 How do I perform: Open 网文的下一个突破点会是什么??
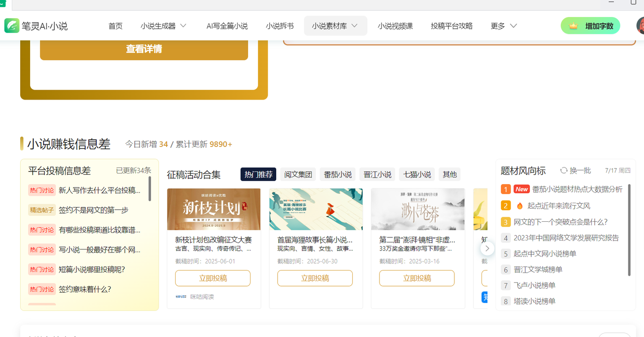click(x=560, y=222)
